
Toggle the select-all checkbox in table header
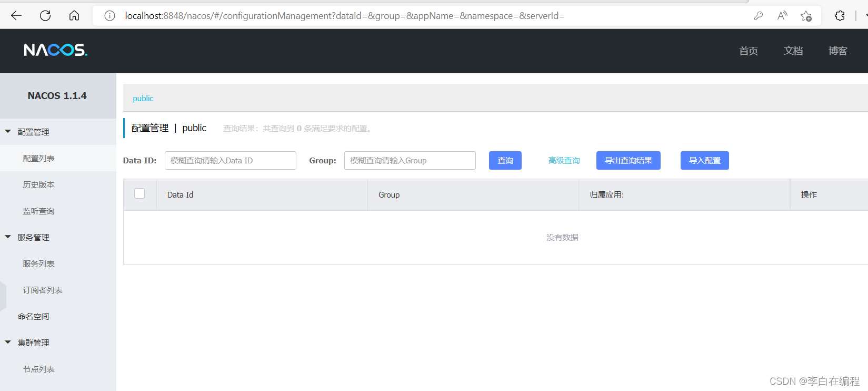(x=139, y=193)
